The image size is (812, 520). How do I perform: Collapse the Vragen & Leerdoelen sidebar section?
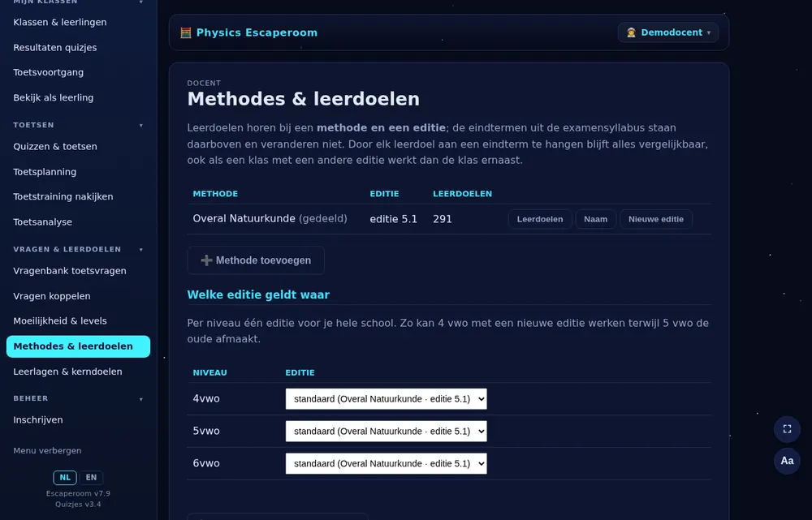click(x=140, y=249)
